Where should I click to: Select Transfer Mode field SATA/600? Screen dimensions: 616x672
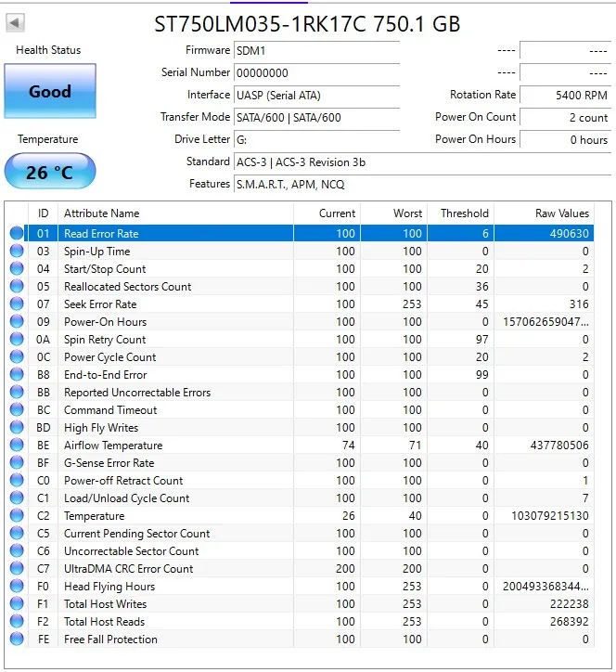pyautogui.click(x=317, y=118)
